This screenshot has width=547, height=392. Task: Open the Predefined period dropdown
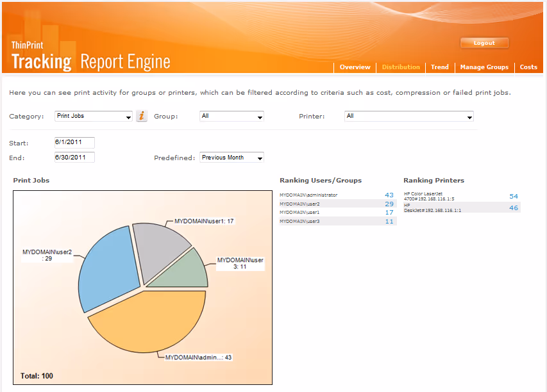pyautogui.click(x=231, y=157)
